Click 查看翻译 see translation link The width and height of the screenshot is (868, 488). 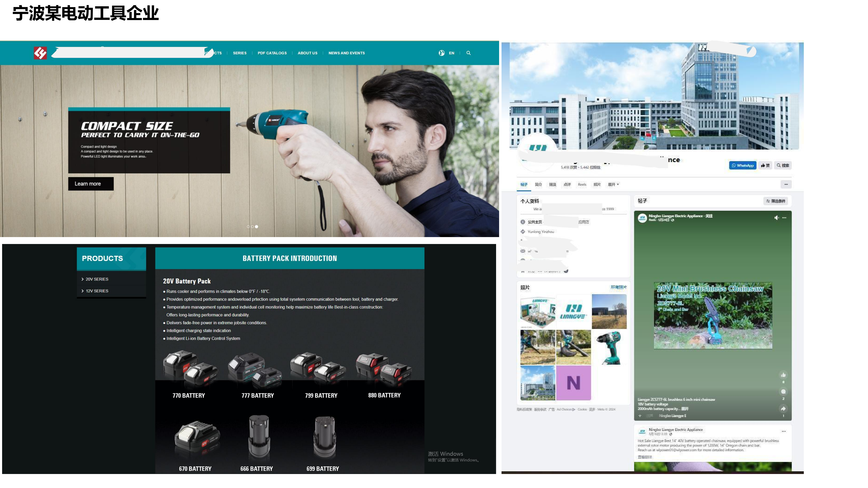click(x=645, y=457)
